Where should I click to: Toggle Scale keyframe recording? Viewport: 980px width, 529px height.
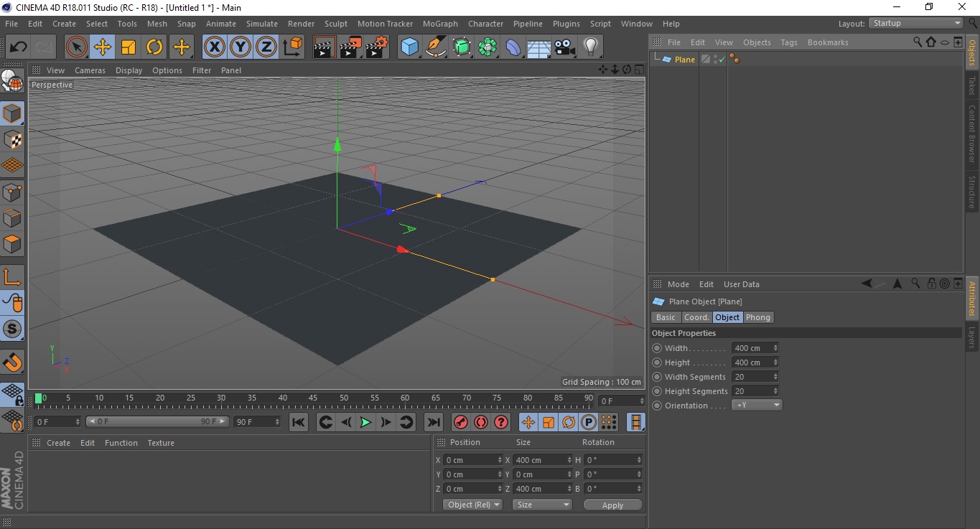coord(548,422)
